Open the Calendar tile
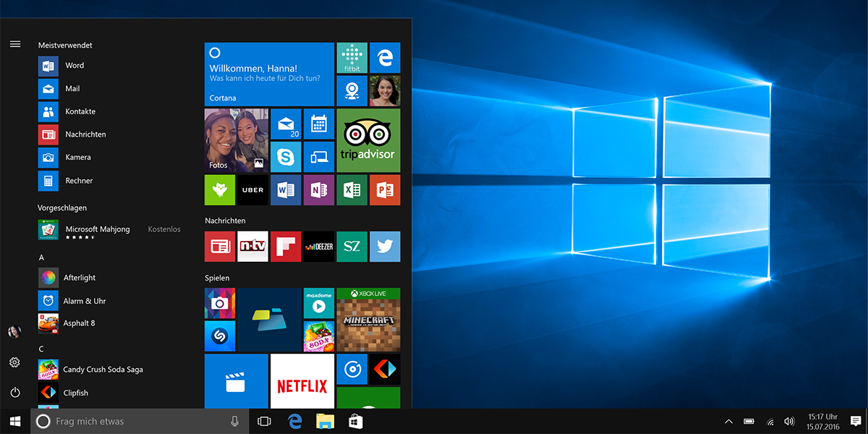Screen dimensions: 868x434 [319, 124]
